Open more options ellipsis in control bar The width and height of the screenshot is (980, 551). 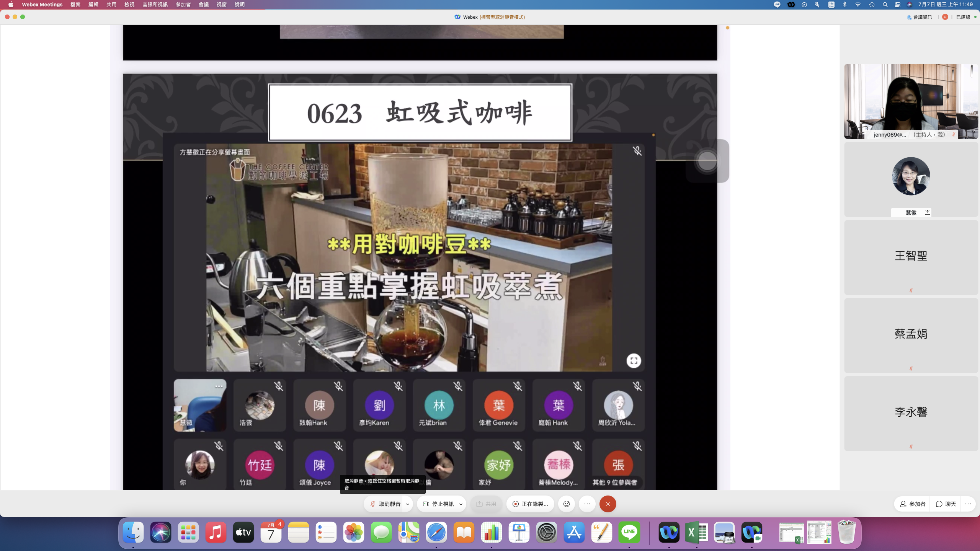(x=587, y=504)
